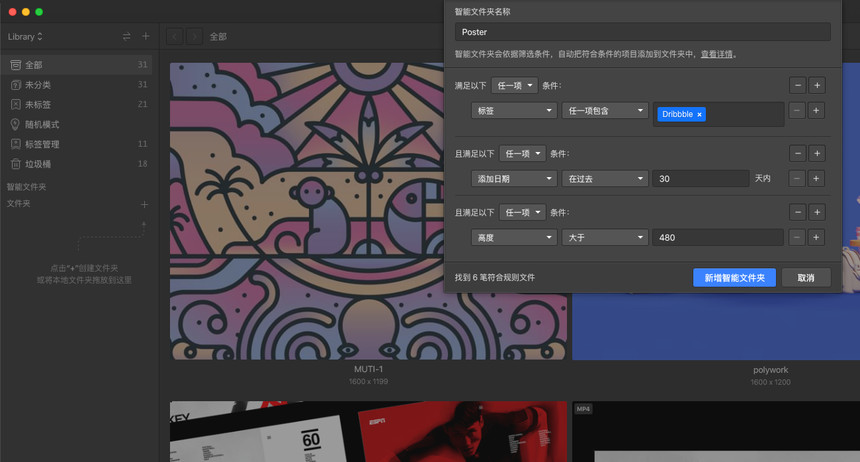Select the polywork blue thumbnail

pos(716,326)
